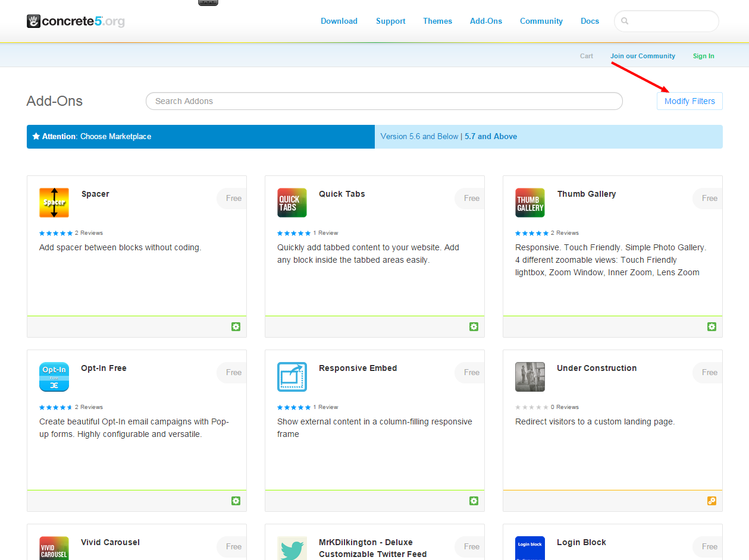Viewport: 749px width, 560px height.
Task: Click the magnifier icon in site search
Action: pyautogui.click(x=625, y=21)
